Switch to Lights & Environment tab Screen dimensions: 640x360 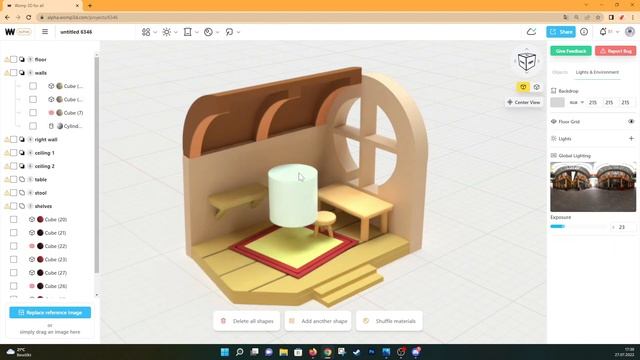(597, 72)
